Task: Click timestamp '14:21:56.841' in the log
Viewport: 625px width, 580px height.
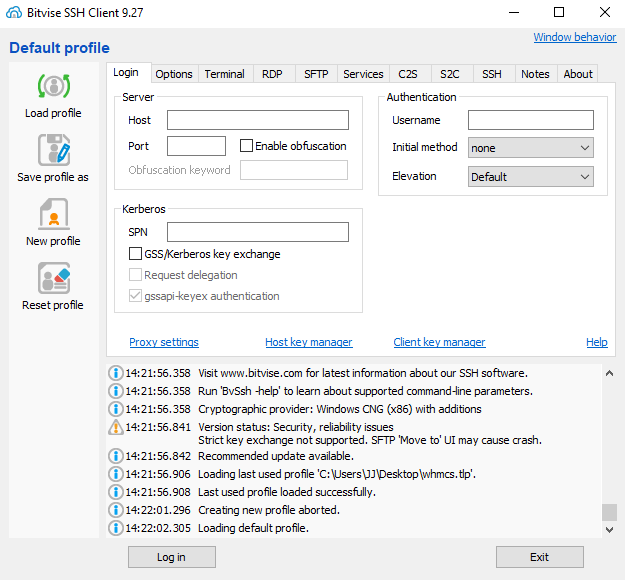Action: [158, 427]
